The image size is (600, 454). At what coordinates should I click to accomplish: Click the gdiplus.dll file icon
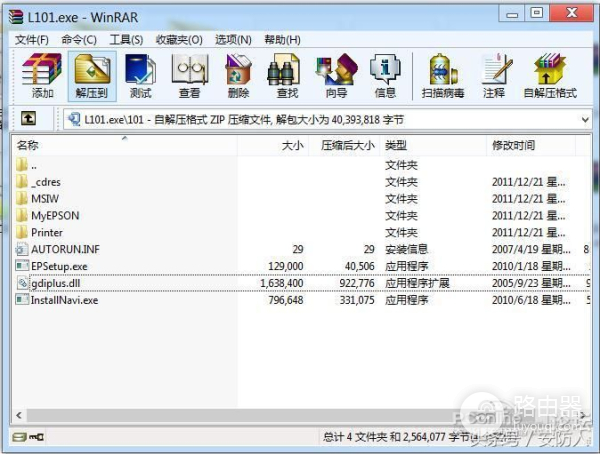[x=23, y=283]
